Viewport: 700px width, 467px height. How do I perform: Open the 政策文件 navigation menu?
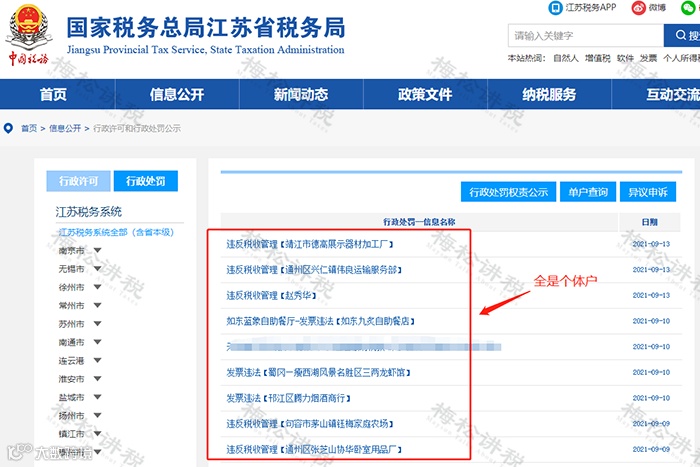(425, 94)
